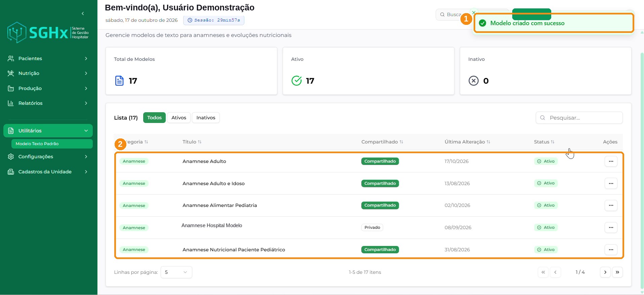644x295 pixels.
Task: Open actions menu for Anamnese Hospital Modelo
Action: [611, 227]
